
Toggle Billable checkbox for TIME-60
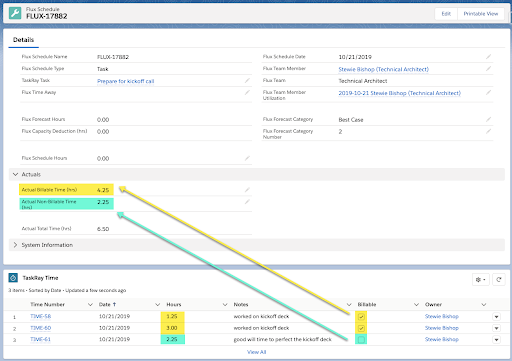361,328
